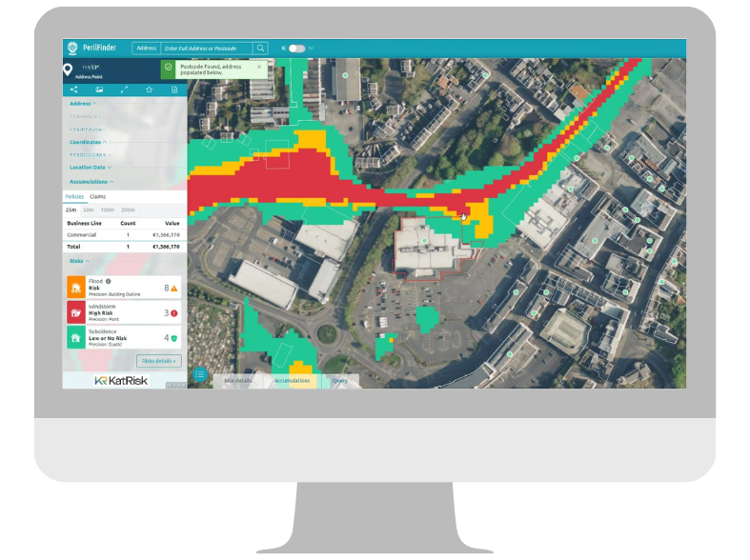Open the Address search type selector
750x560 pixels.
(x=146, y=48)
